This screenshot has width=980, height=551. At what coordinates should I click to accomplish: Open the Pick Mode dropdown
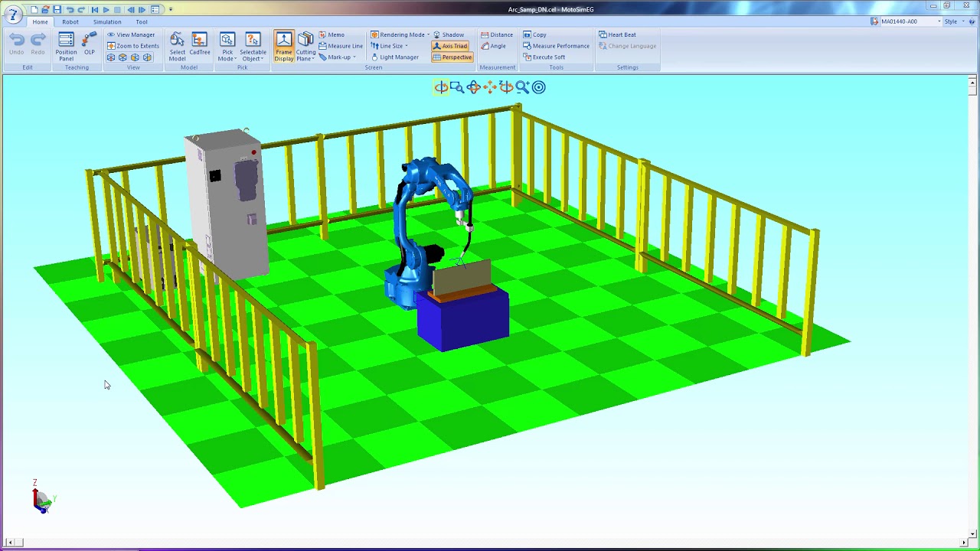point(227,47)
